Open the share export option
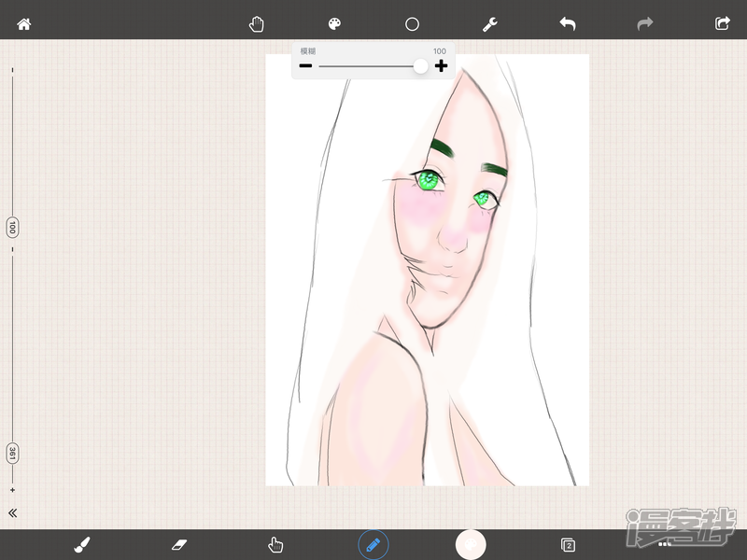 pos(723,23)
